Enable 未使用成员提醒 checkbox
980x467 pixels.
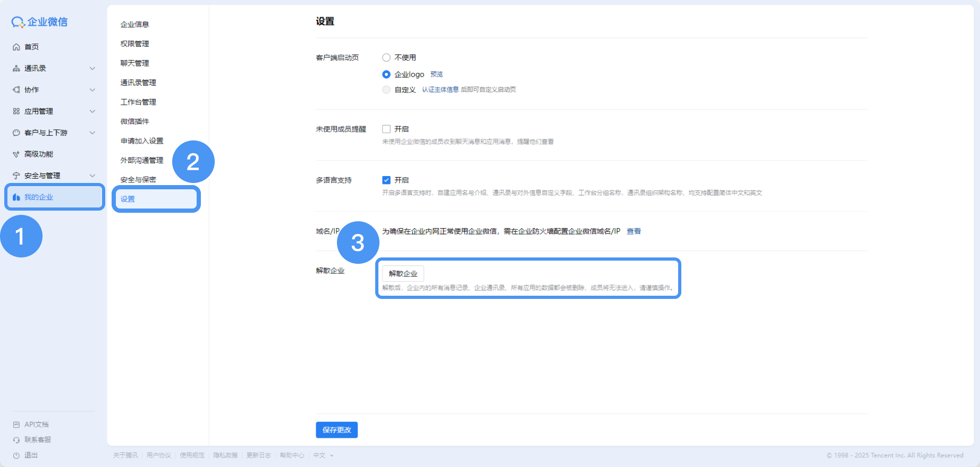386,129
